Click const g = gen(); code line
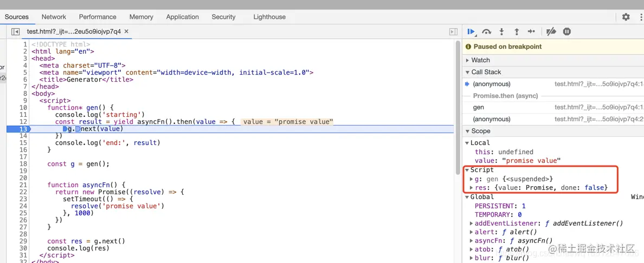 [79, 164]
